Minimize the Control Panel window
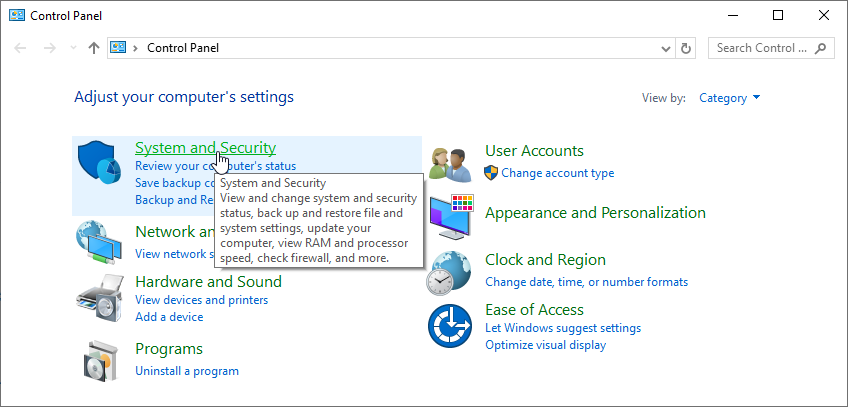This screenshot has width=848, height=407. point(732,16)
